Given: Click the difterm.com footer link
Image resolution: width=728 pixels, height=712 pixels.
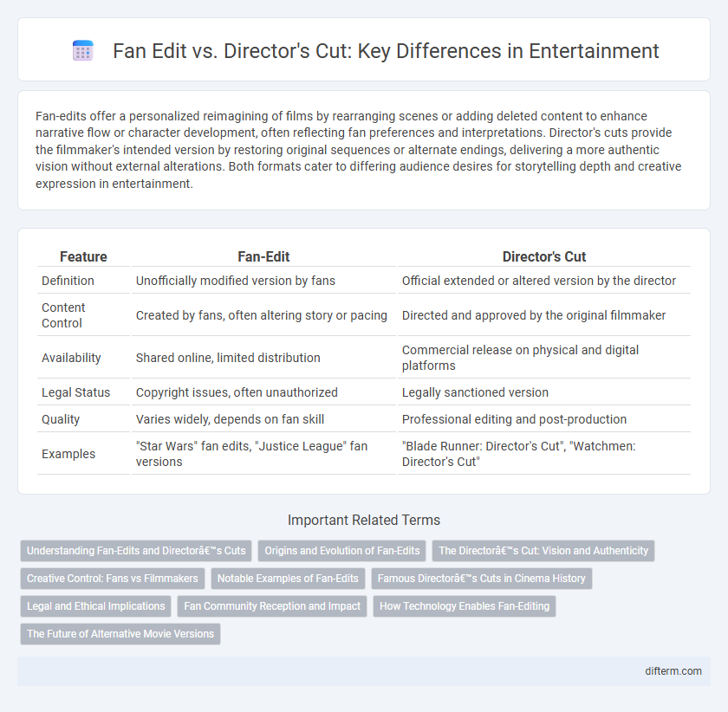Looking at the screenshot, I should click(x=673, y=670).
